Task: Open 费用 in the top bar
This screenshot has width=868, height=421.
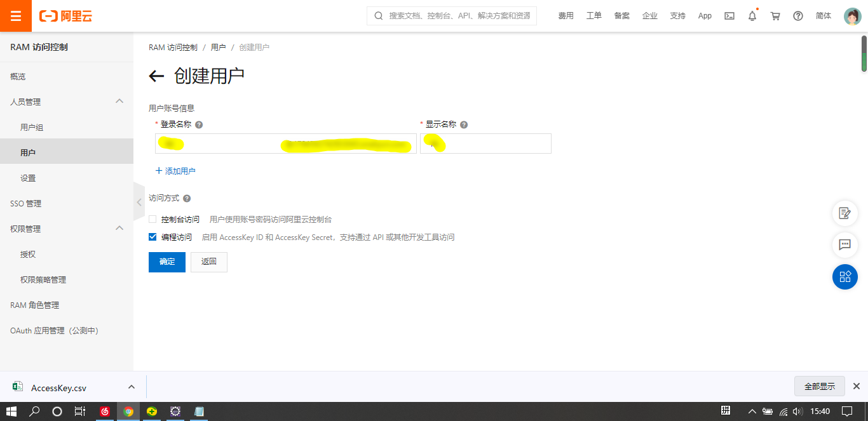Action: click(x=566, y=16)
